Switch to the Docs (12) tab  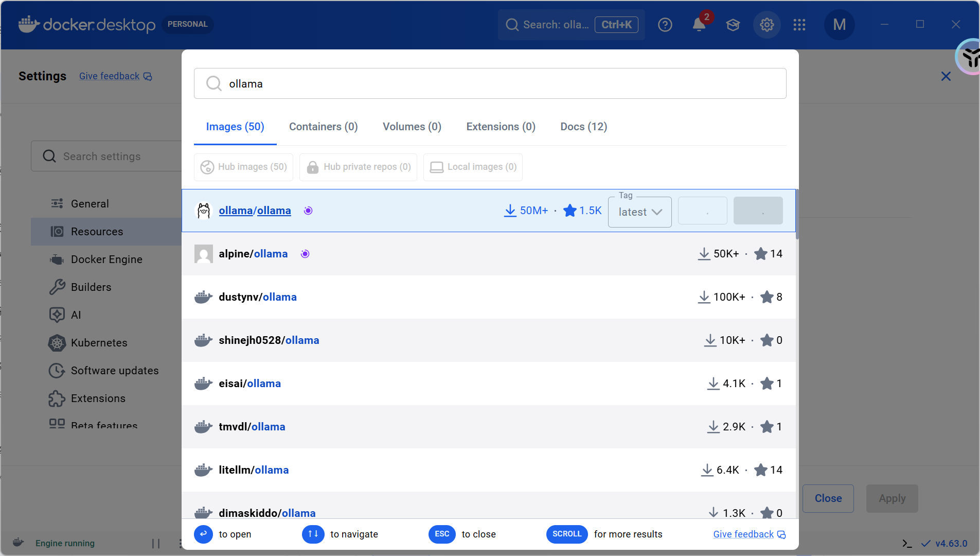[584, 127]
